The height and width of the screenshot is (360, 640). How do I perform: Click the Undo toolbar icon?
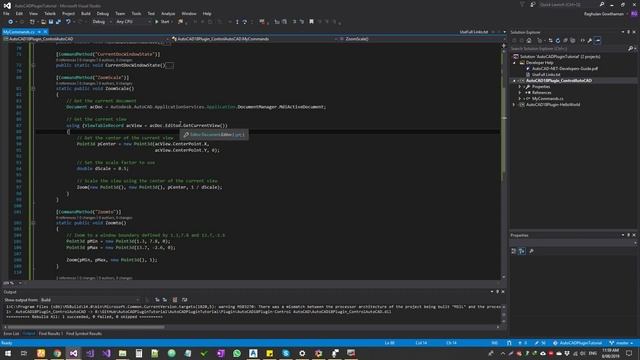click(68, 22)
